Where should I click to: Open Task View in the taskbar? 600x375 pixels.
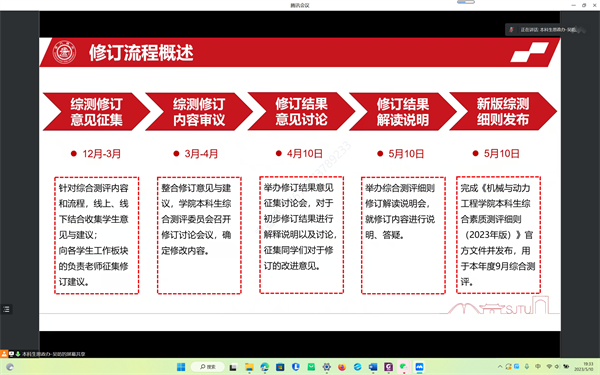(x=233, y=367)
